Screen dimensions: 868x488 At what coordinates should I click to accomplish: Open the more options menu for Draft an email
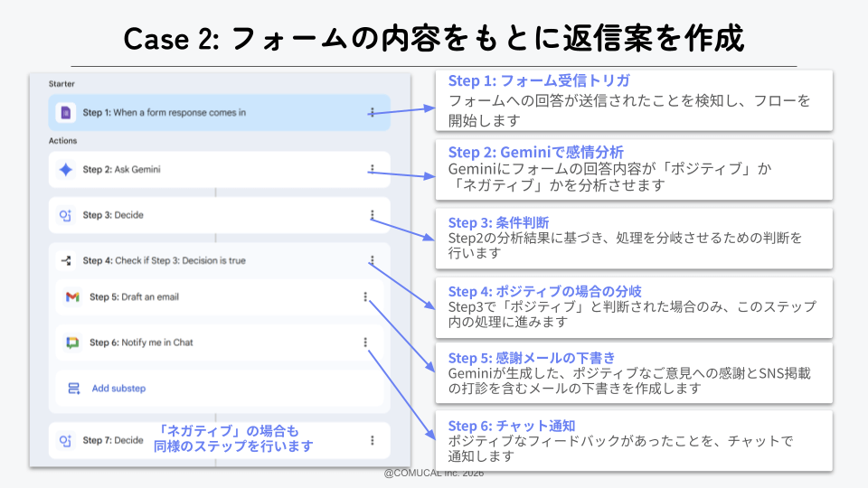pyautogui.click(x=365, y=297)
